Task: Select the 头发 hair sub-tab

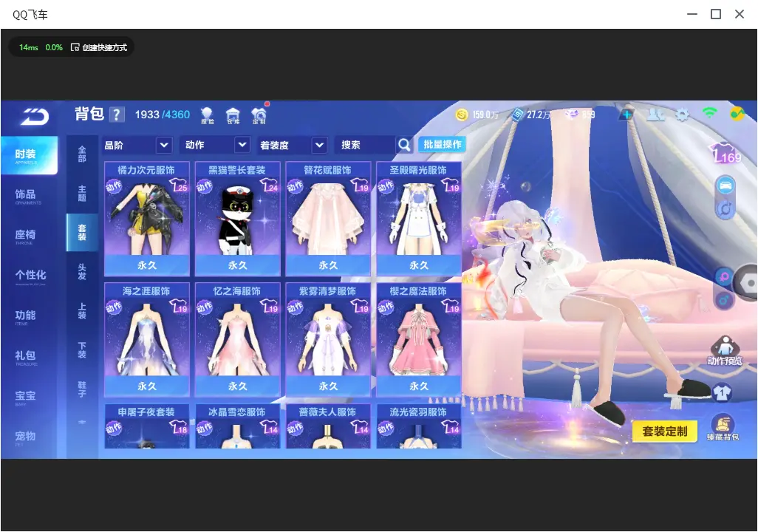Action: tap(82, 272)
